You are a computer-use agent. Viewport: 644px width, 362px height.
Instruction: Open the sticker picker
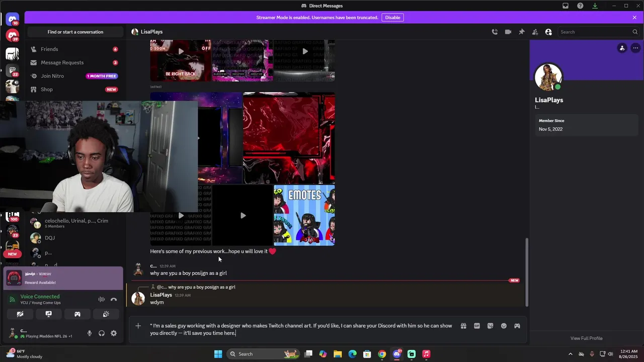coord(491,326)
